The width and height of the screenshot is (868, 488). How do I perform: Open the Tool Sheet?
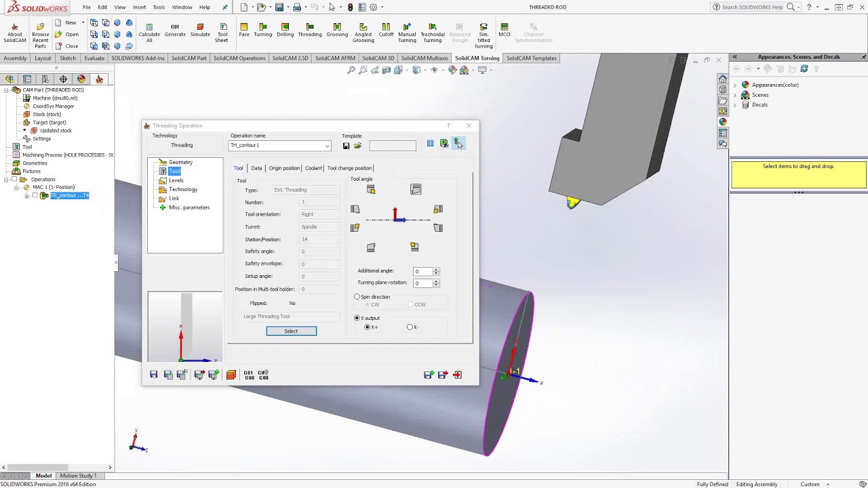[x=222, y=34]
